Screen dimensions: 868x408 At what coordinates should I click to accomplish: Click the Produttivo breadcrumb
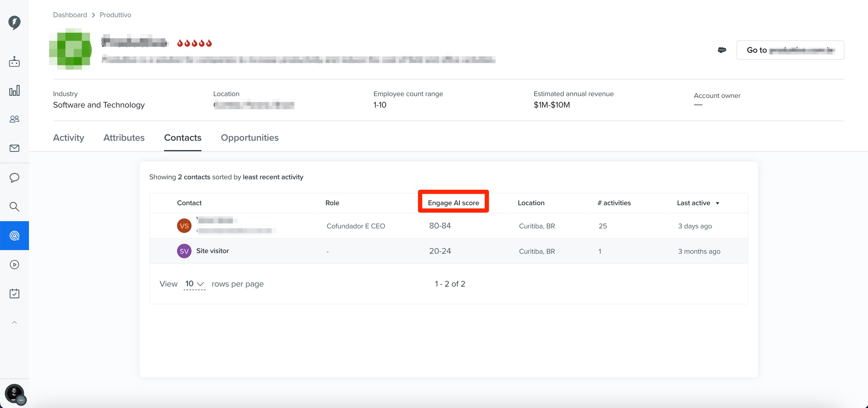click(x=115, y=15)
